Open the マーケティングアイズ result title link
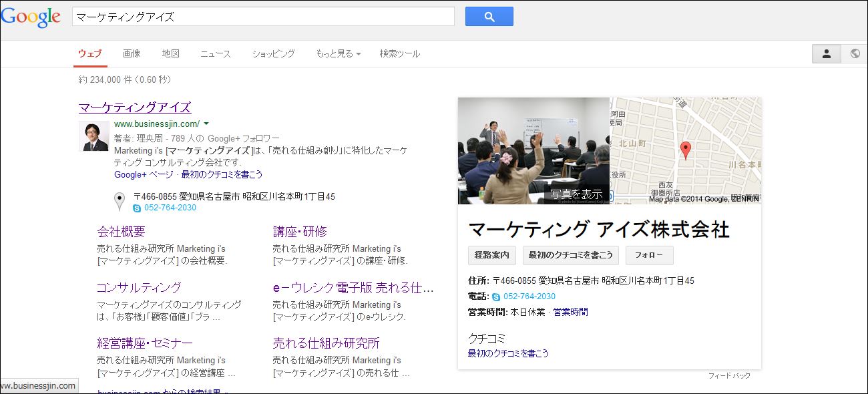868x394 pixels. [x=135, y=108]
